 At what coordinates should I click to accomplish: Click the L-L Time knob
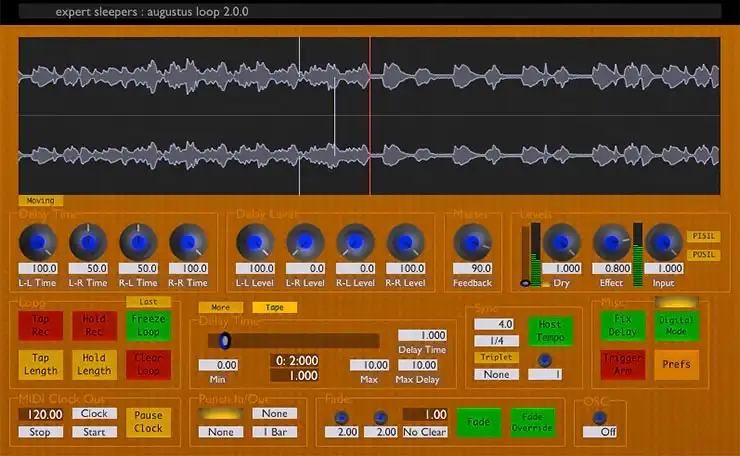click(38, 243)
